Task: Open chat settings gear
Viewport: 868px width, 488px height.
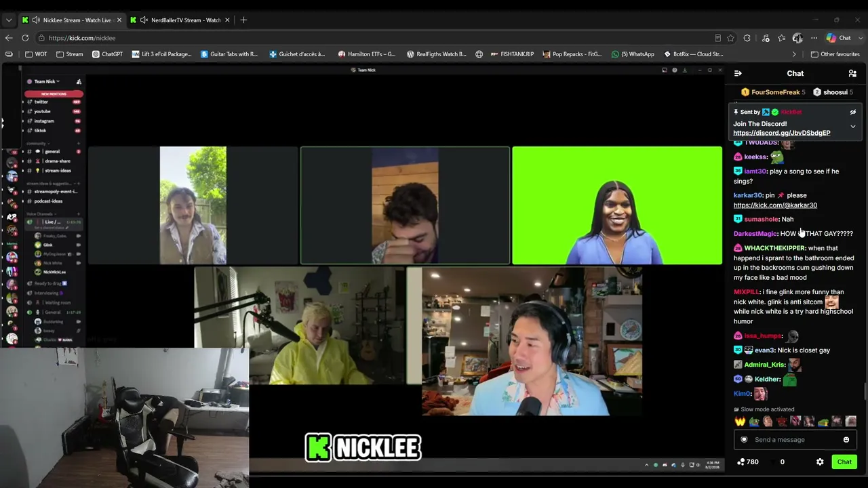Action: tap(820, 462)
